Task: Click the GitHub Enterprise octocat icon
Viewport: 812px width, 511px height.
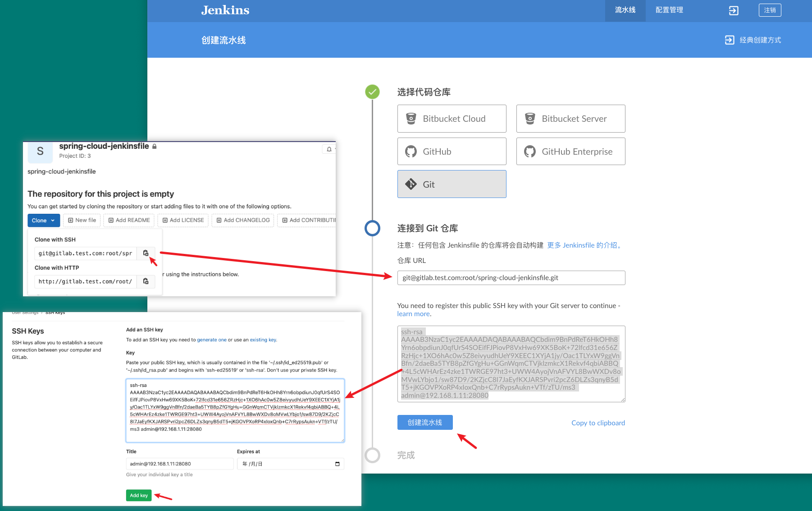Action: pos(530,152)
